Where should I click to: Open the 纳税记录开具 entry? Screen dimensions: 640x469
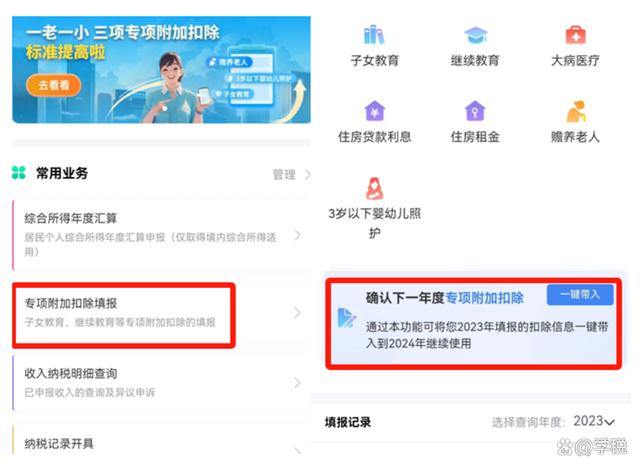pos(161,444)
